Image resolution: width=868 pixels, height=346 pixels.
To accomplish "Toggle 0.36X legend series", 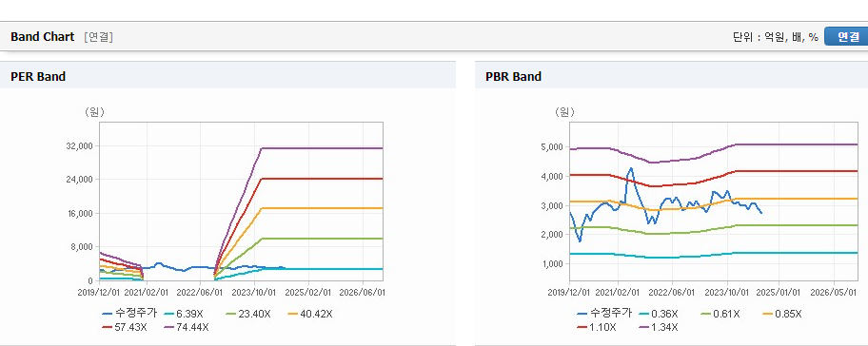I will tap(659, 314).
